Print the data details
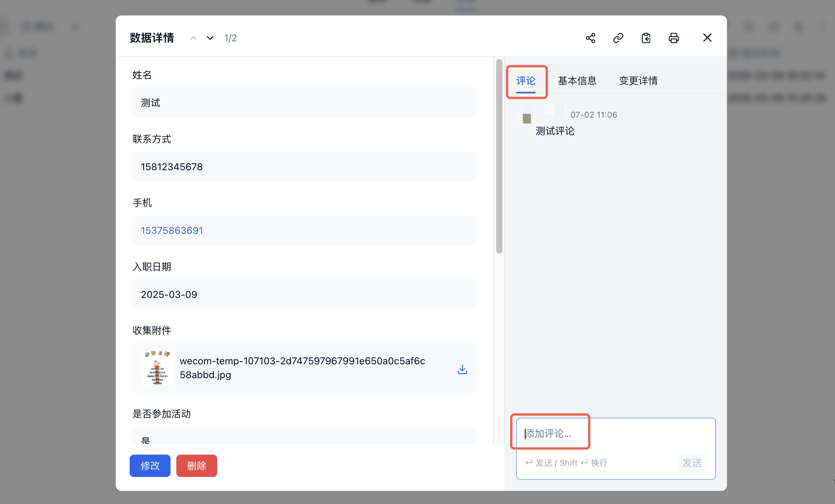The width and height of the screenshot is (835, 504). [674, 38]
